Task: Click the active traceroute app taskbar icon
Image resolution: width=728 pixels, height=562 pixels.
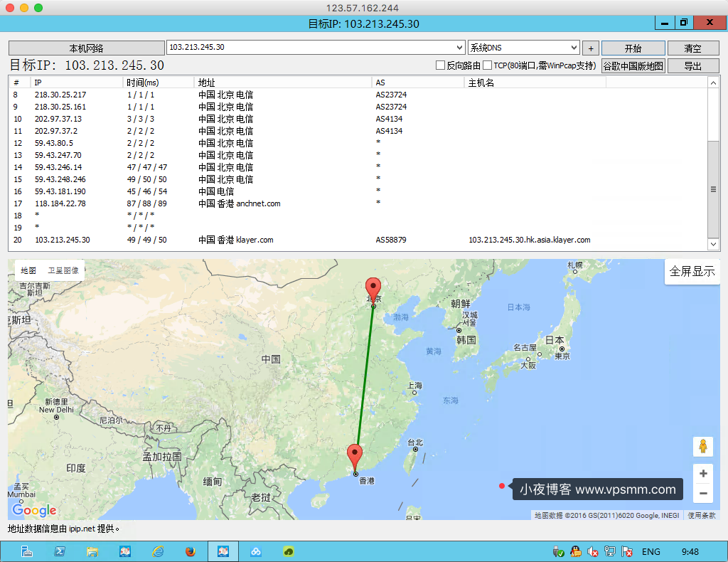Action: coord(223,551)
